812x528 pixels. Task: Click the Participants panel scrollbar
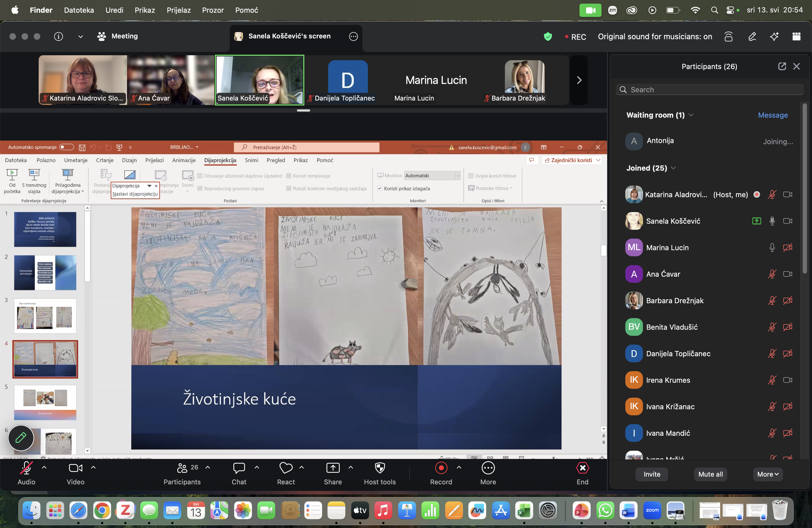pyautogui.click(x=805, y=189)
